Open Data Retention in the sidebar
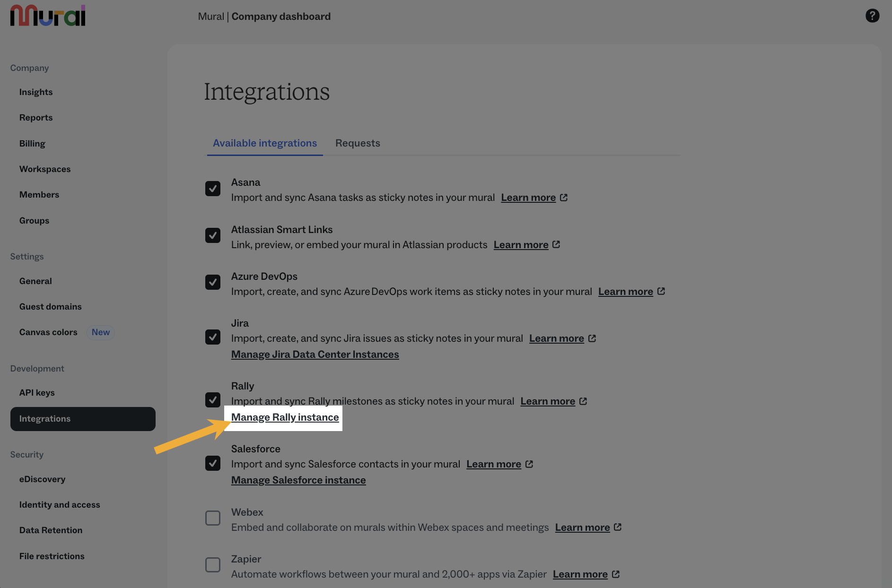Viewport: 892px width, 588px height. [51, 530]
